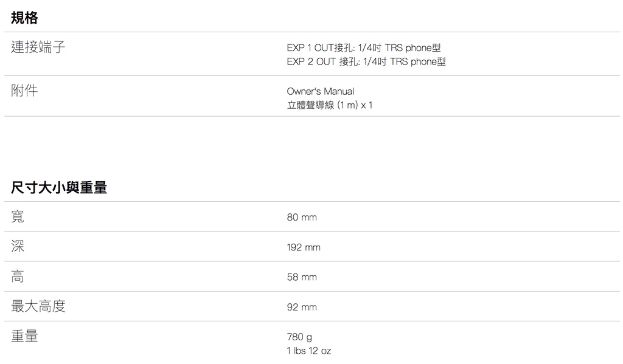623x364 pixels.
Task: Click the 58 mm height value
Action: coord(302,277)
